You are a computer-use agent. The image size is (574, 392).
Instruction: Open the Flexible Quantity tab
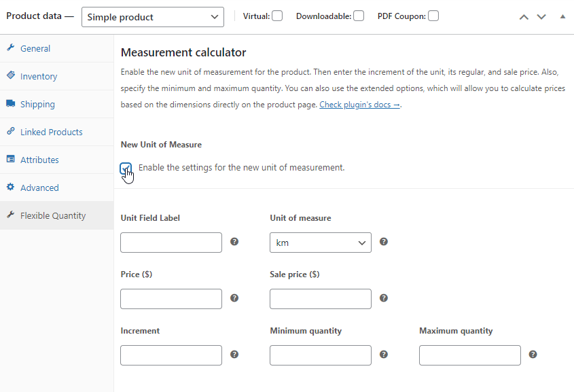tap(57, 215)
